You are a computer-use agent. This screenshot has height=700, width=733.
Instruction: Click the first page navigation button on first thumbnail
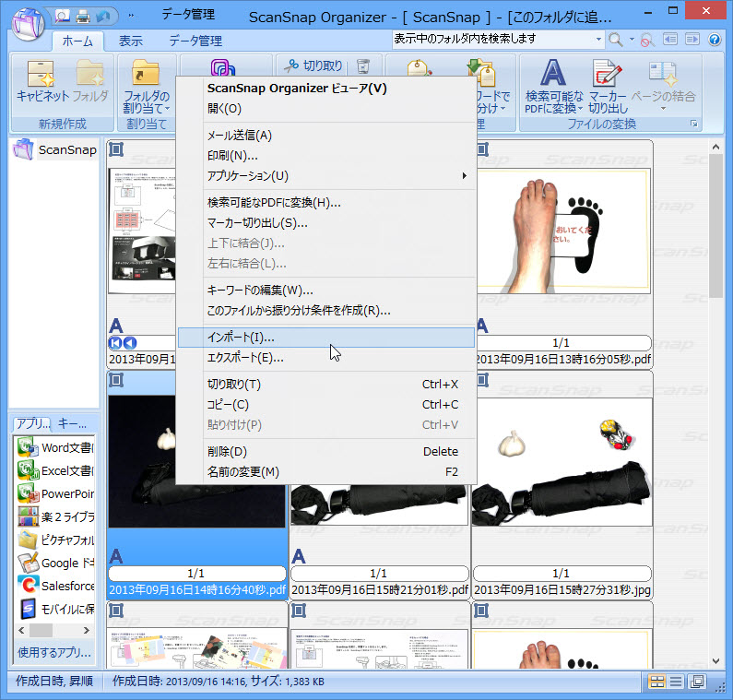click(114, 343)
